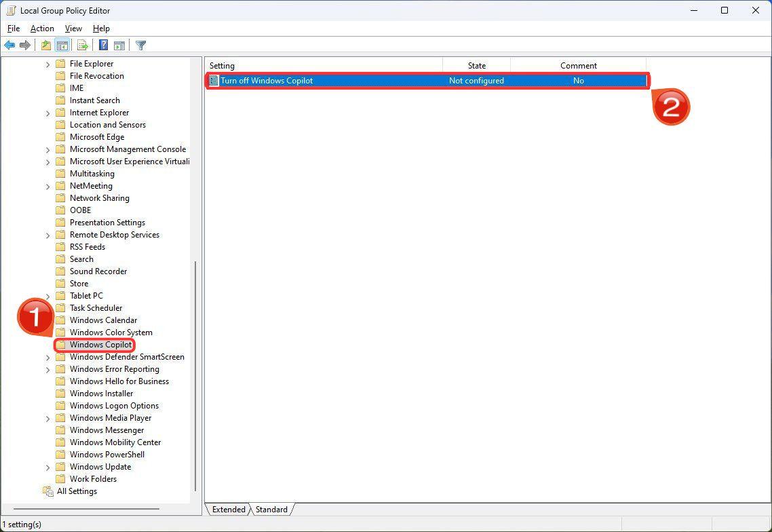772x532 pixels.
Task: Go up one level with folder icon
Action: coord(45,45)
